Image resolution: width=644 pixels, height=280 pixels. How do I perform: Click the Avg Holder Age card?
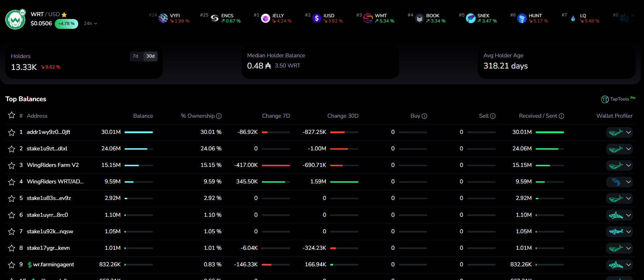point(556,63)
